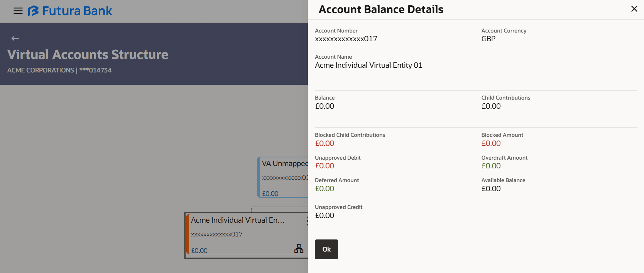Close the Account Balance Details panel

(634, 9)
